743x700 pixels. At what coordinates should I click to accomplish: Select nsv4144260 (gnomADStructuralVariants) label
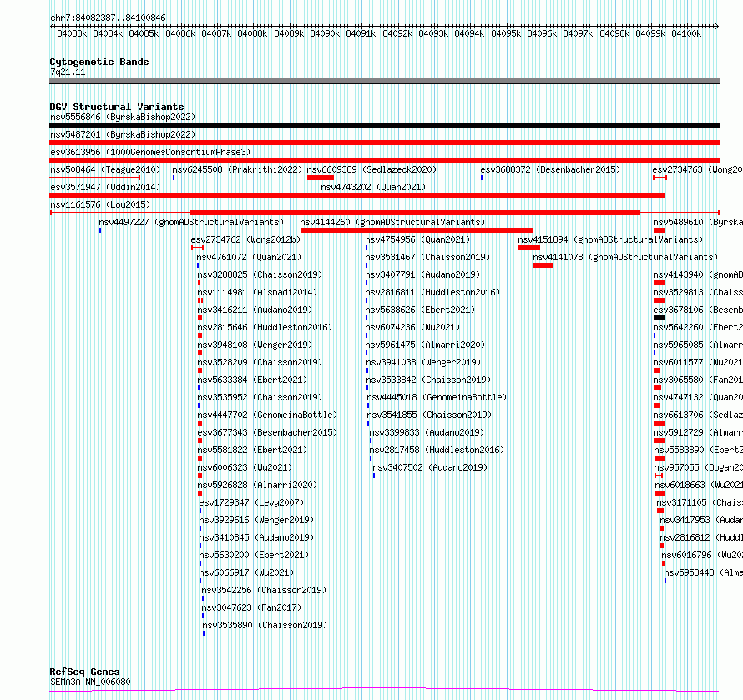click(x=392, y=222)
